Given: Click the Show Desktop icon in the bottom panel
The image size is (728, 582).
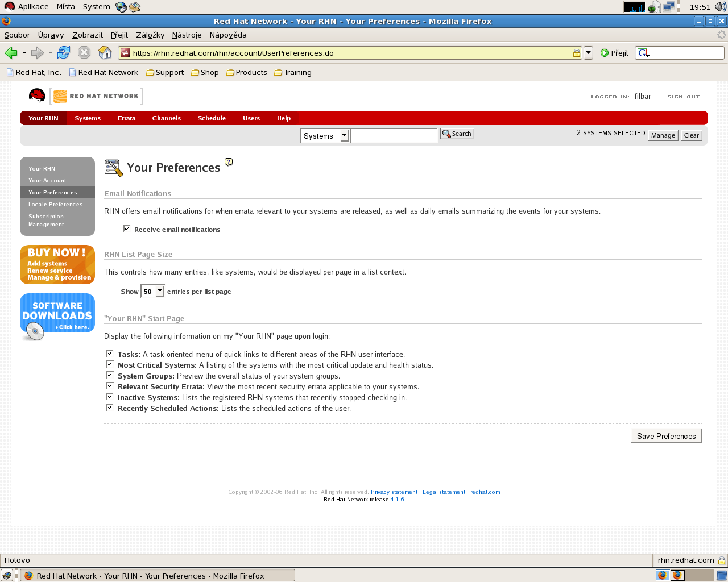Looking at the screenshot, I should pos(7,575).
